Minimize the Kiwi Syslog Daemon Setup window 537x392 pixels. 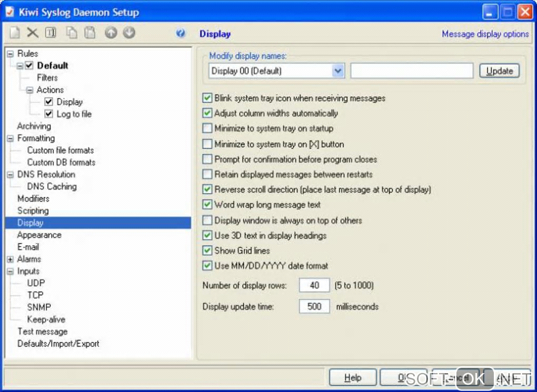490,12
